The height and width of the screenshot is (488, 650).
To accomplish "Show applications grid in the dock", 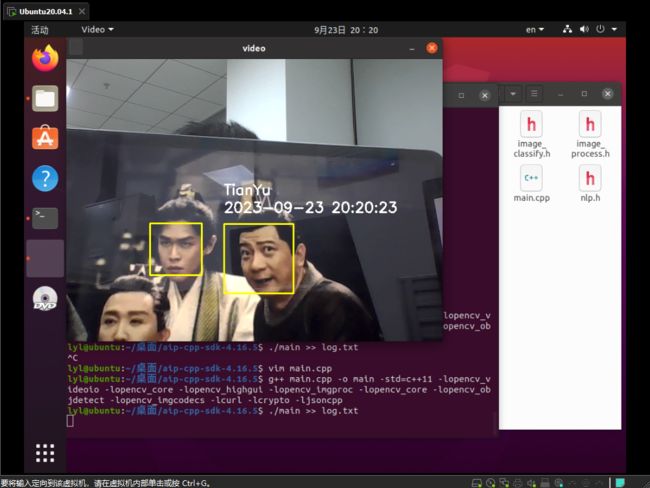I will point(45,453).
